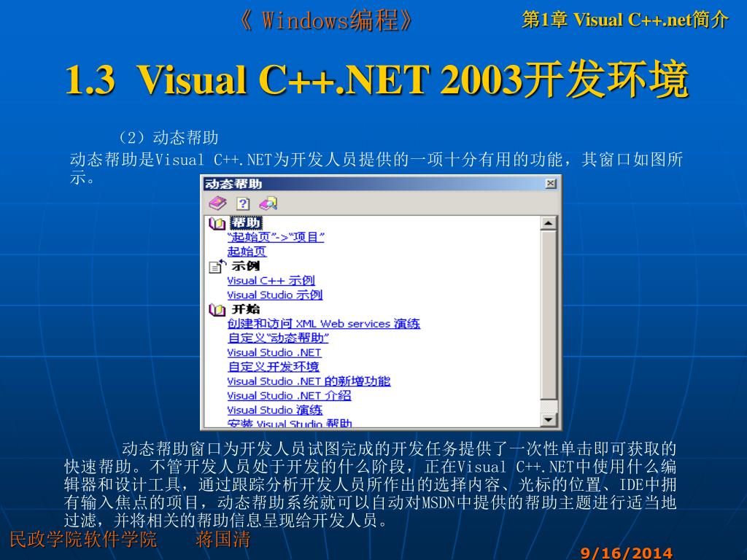
Task: Select the 帮助 section heading
Action: click(x=246, y=223)
